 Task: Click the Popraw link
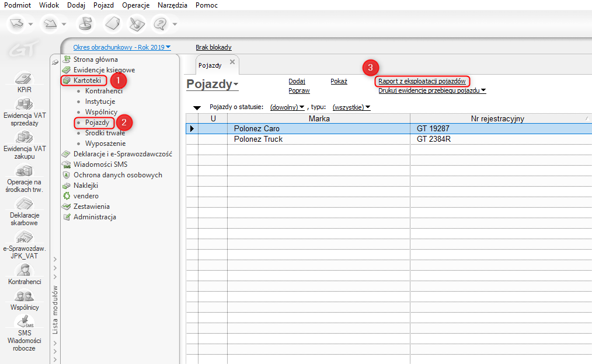(299, 90)
